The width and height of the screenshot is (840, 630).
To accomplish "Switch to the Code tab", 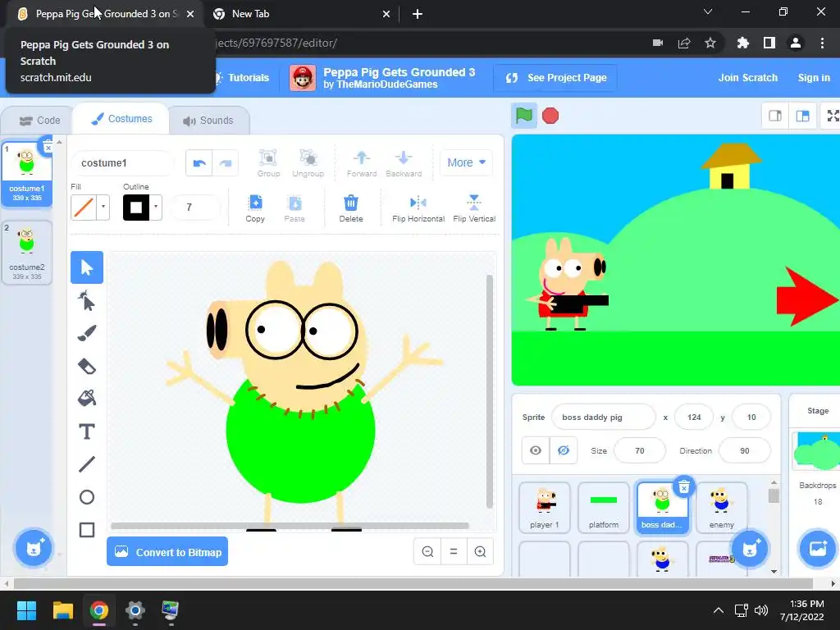I will click(39, 121).
